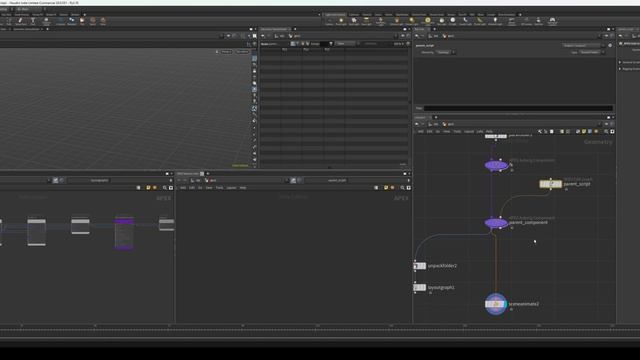Image resolution: width=640 pixels, height=360 pixels.
Task: Open search in the middle APEX network toolbar
Action: tap(402, 188)
